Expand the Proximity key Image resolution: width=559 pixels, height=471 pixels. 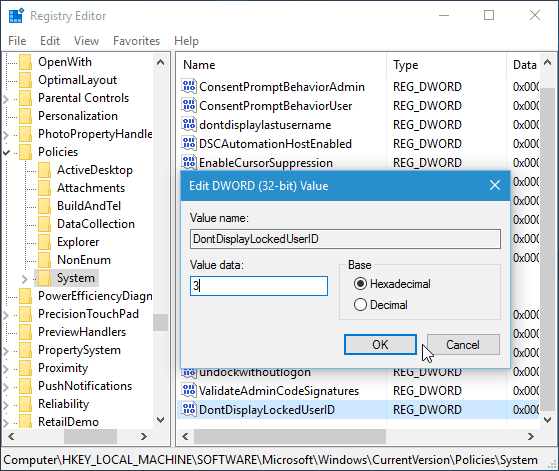click(x=6, y=368)
